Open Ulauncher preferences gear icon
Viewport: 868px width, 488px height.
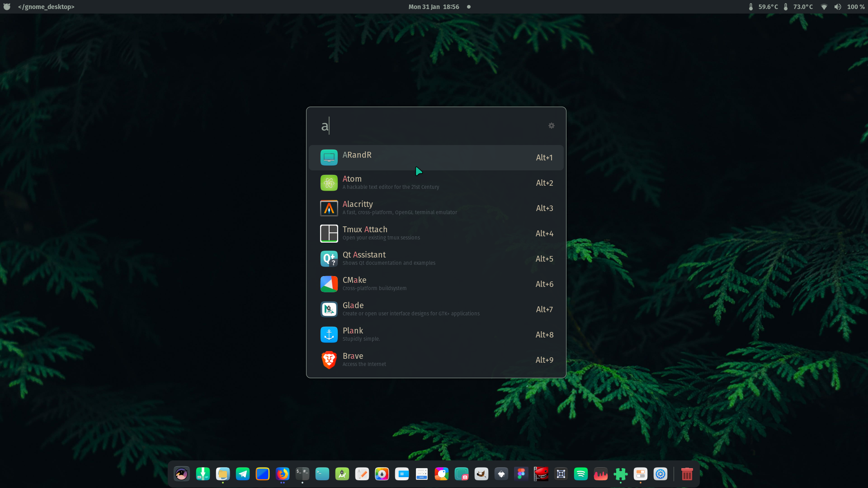coord(551,126)
